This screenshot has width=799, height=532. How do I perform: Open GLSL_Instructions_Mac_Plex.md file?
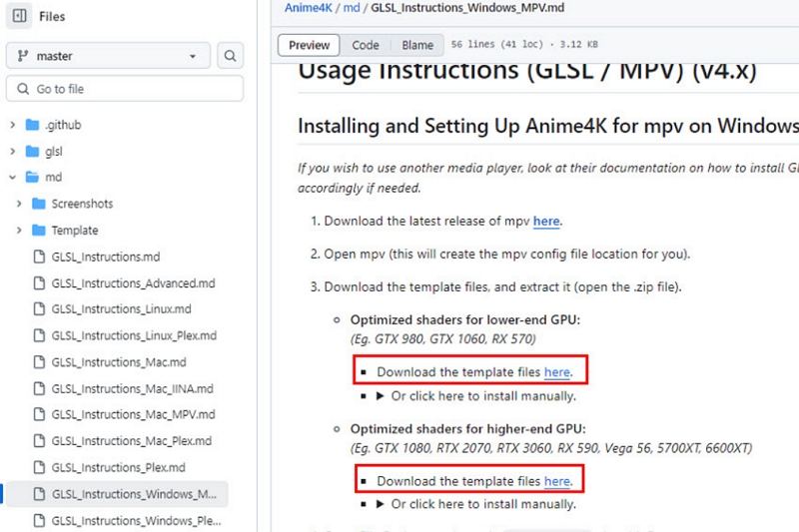pos(132,441)
